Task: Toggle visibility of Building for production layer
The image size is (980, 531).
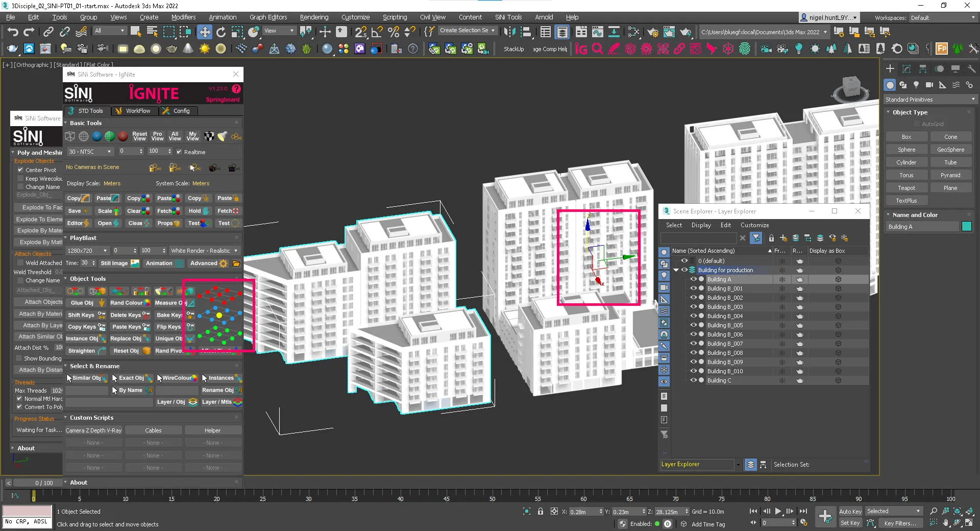Action: 684,270
